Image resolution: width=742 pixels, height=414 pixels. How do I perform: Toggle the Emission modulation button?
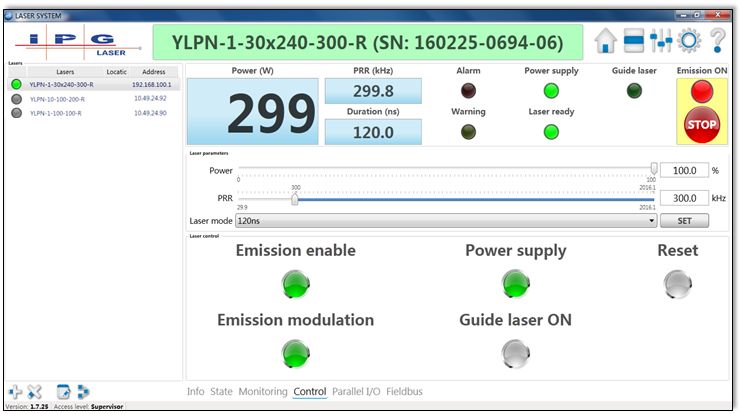click(296, 354)
